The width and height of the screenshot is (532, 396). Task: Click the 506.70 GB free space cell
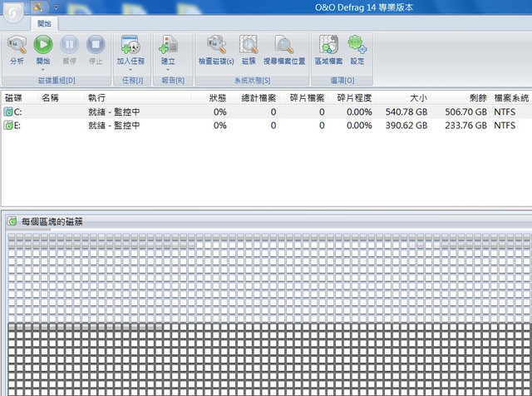pos(465,111)
